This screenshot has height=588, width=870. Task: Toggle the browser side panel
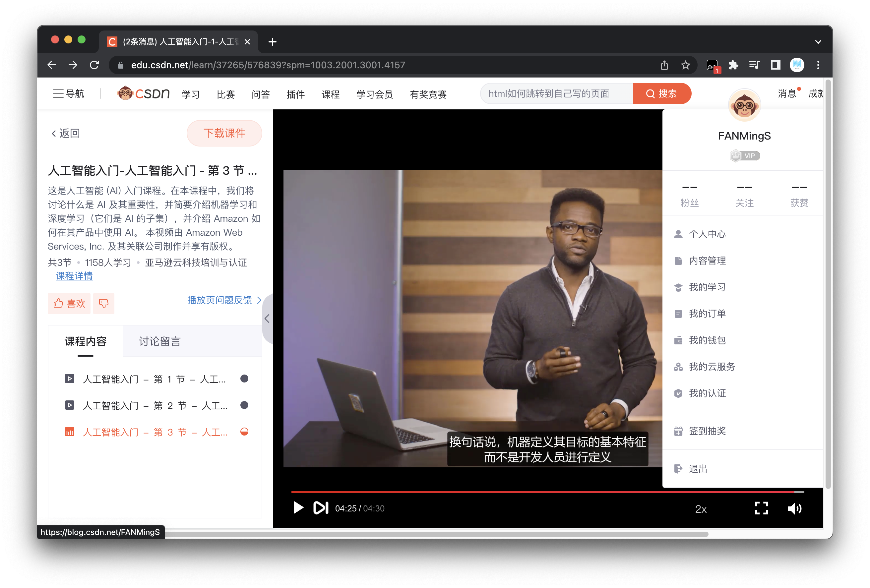coord(775,65)
